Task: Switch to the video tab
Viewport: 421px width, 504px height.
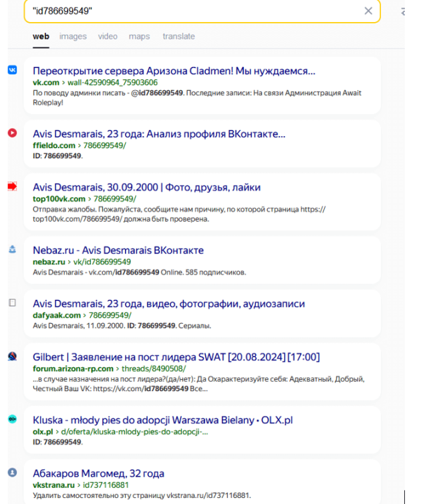Action: [108, 36]
